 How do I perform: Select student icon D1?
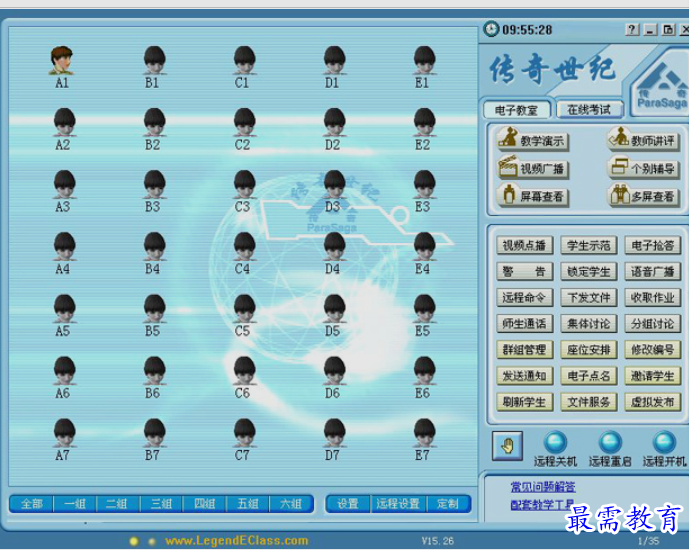tap(334, 61)
